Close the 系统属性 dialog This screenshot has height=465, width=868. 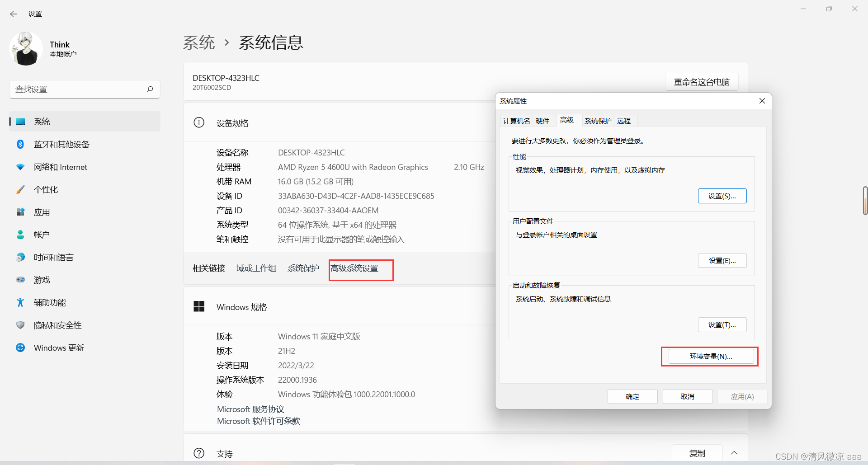click(x=762, y=101)
